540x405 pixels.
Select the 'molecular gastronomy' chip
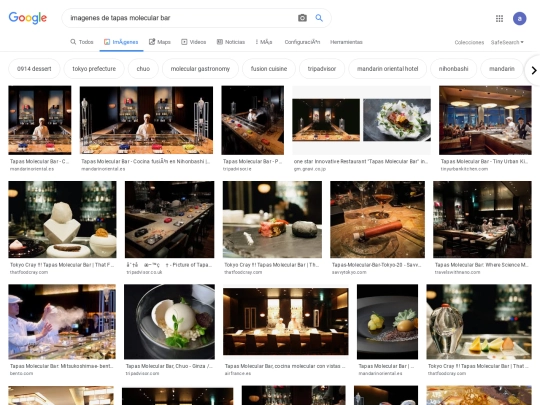point(200,69)
